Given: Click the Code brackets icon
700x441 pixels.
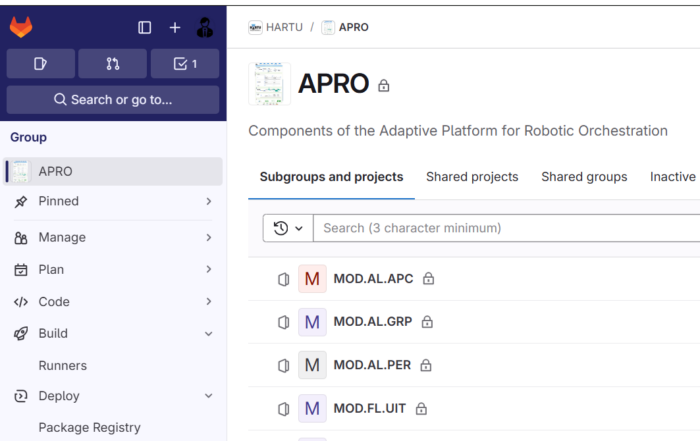Looking at the screenshot, I should pos(21,302).
